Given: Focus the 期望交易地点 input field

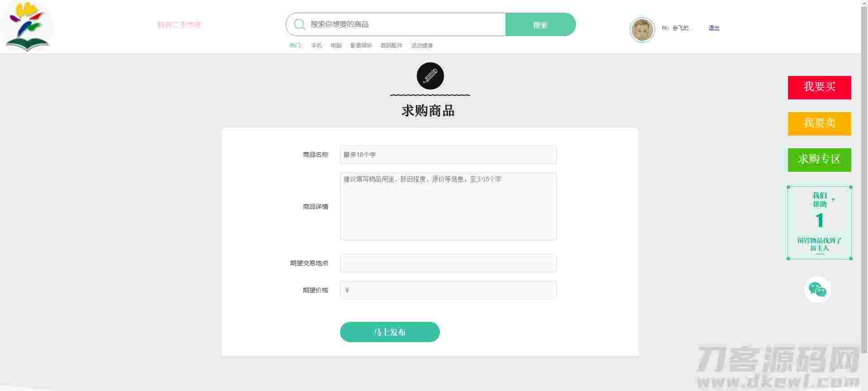Looking at the screenshot, I should [x=448, y=263].
